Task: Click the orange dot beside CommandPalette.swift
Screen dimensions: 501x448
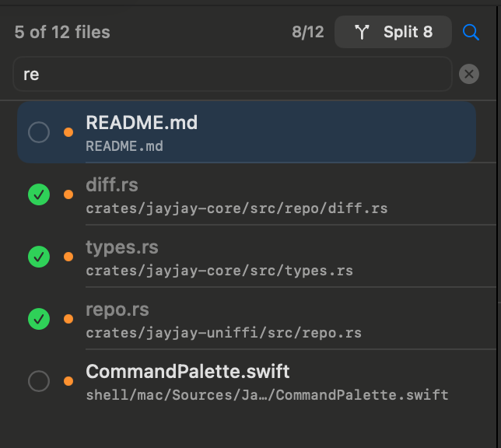Action: pyautogui.click(x=68, y=380)
